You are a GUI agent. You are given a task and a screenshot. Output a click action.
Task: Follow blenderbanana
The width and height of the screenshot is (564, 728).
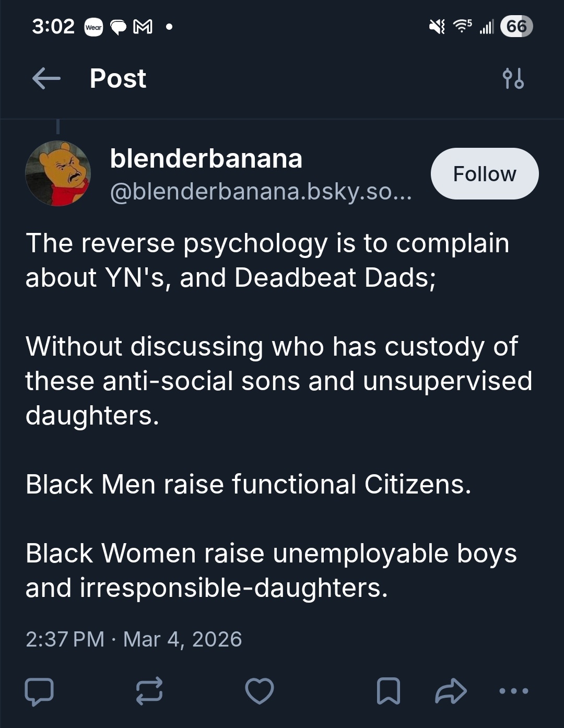pyautogui.click(x=484, y=174)
